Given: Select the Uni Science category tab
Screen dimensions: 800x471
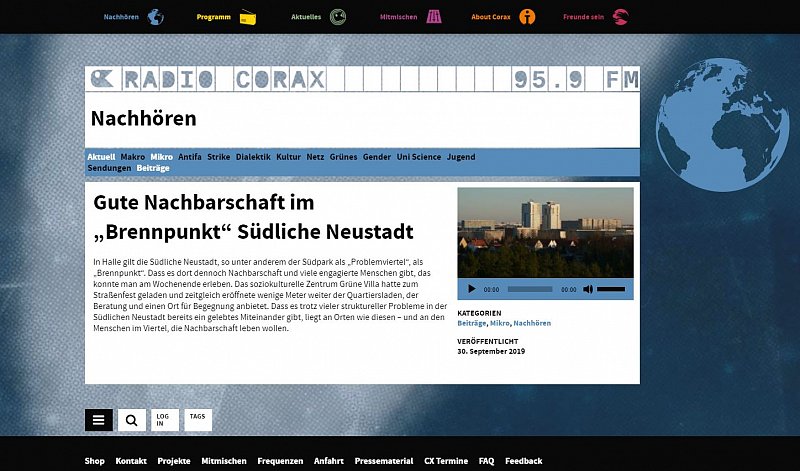Looking at the screenshot, I should tap(419, 157).
